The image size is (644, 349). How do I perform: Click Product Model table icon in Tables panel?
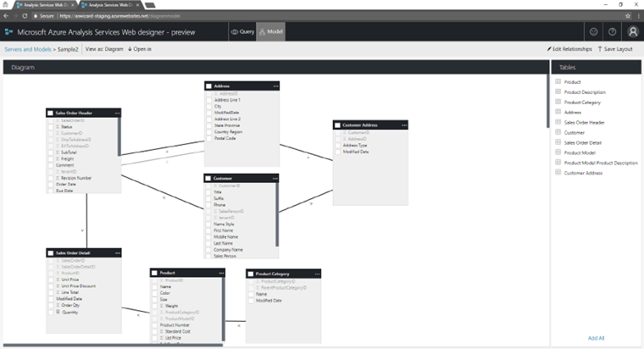pyautogui.click(x=558, y=152)
